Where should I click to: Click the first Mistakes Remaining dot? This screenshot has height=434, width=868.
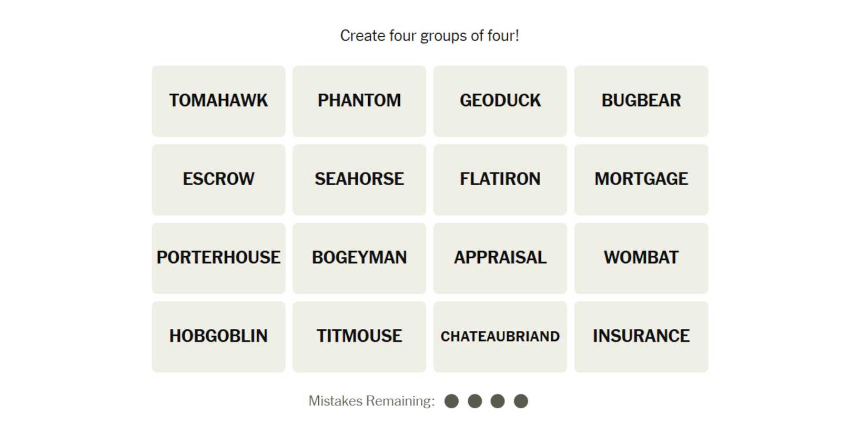[451, 401]
